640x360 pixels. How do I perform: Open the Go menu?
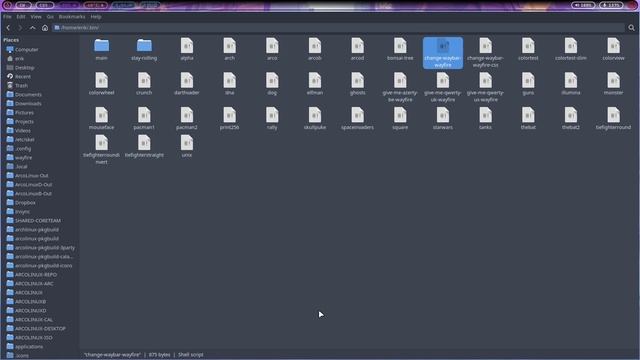50,17
